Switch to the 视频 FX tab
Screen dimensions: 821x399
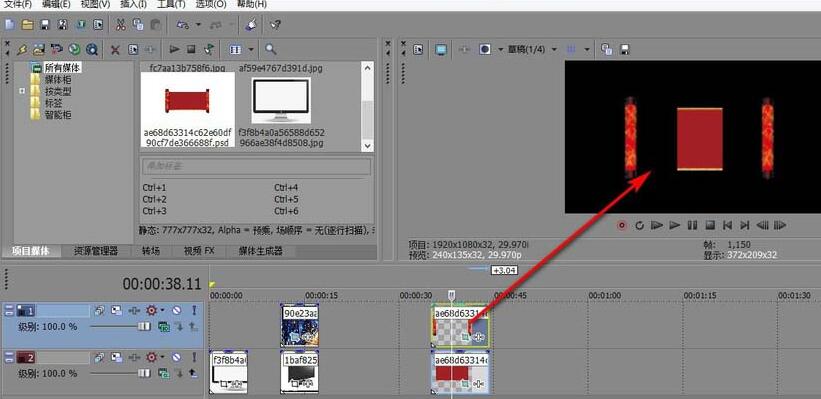[199, 251]
